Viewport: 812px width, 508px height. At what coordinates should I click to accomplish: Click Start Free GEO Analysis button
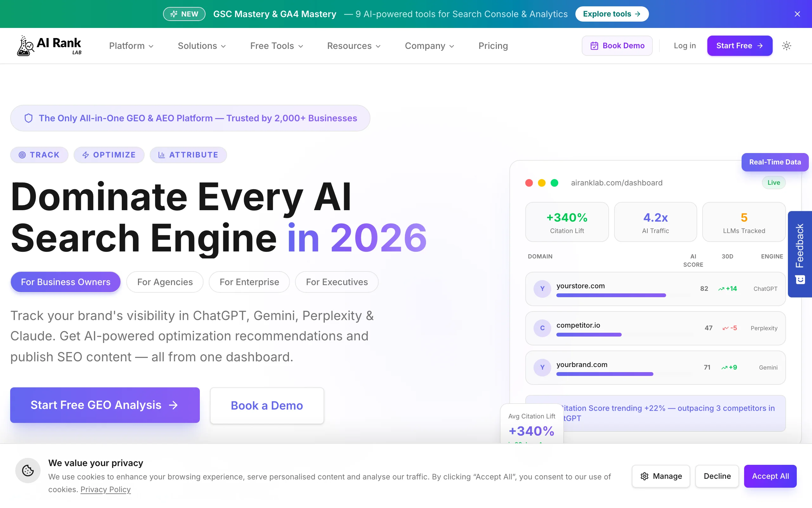pos(105,405)
